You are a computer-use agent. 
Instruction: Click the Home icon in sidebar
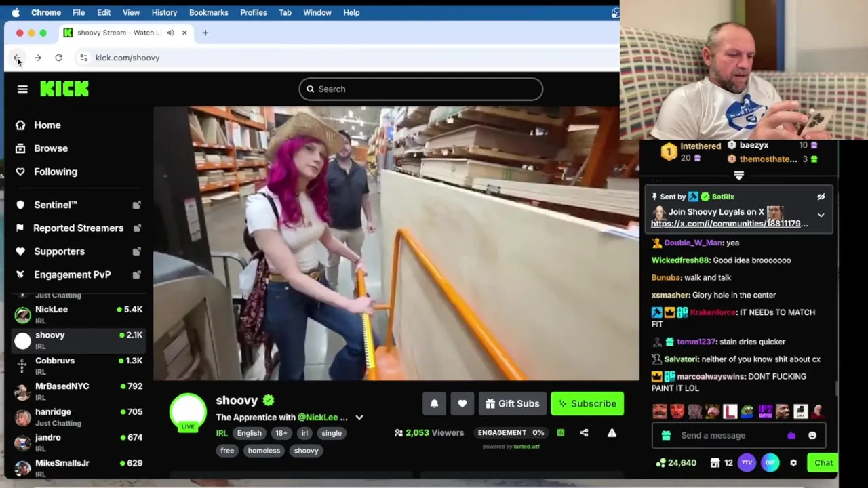click(20, 125)
